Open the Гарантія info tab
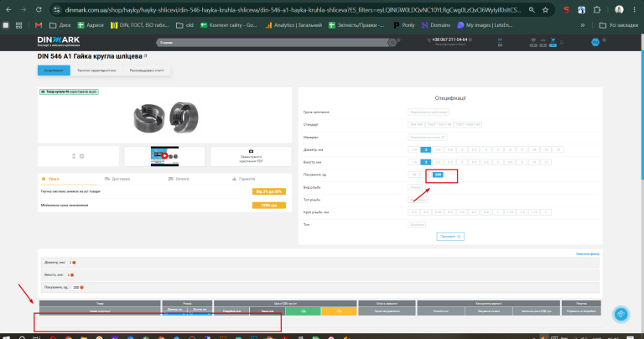This screenshot has width=644, height=339. pos(243,180)
